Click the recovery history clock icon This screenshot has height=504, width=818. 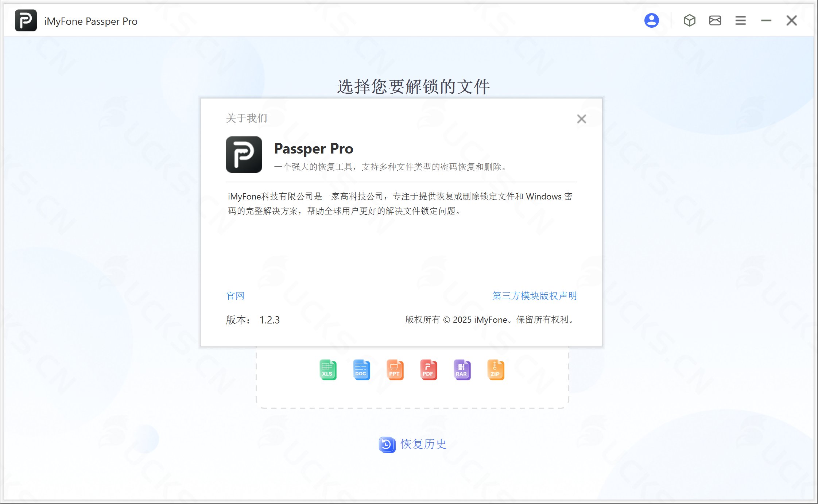tap(387, 445)
